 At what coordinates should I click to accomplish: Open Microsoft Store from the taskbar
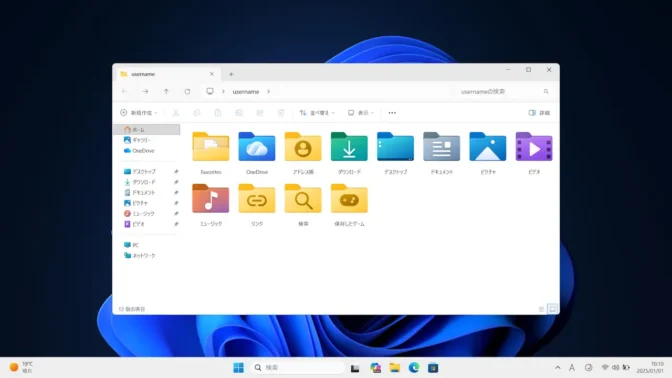pos(433,368)
